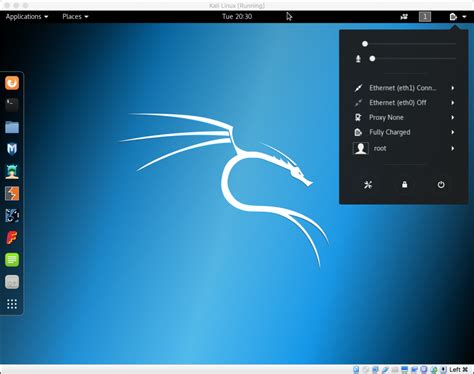Expand the Proxy None submenu
Image resolution: width=474 pixels, height=374 pixels.
point(404,117)
